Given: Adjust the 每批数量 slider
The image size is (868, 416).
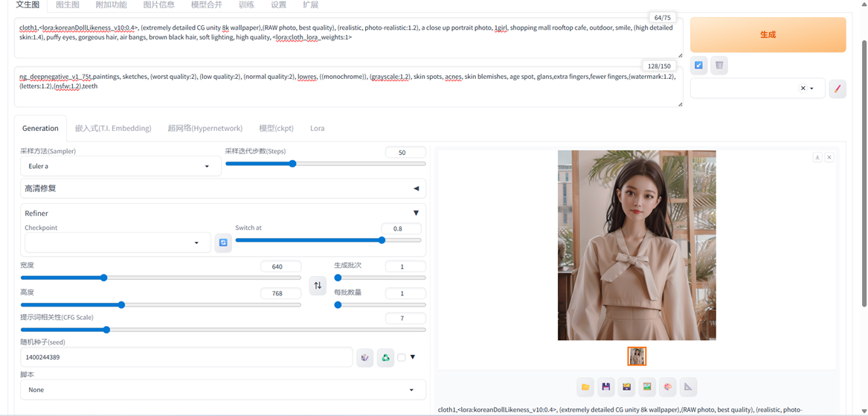Looking at the screenshot, I should pyautogui.click(x=380, y=304).
